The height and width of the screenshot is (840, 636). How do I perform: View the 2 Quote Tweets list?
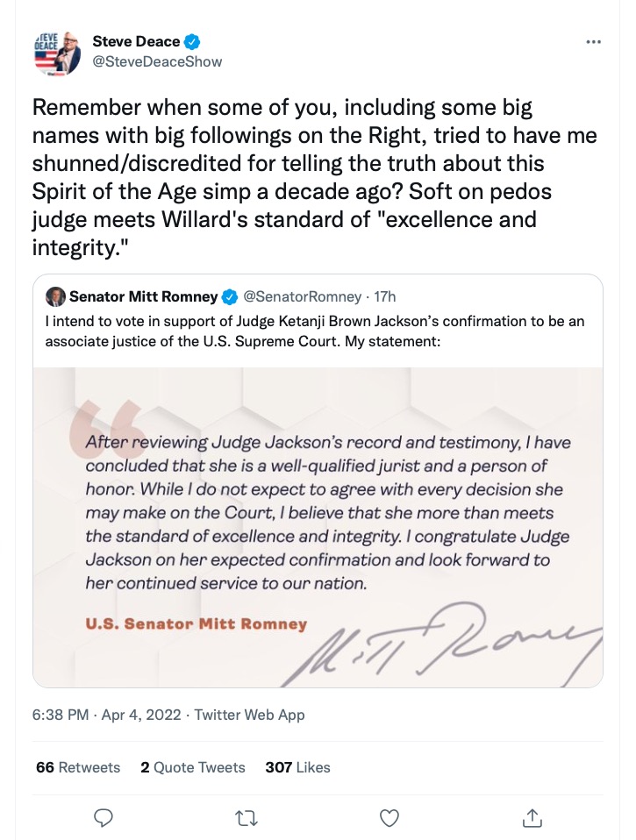pos(192,767)
